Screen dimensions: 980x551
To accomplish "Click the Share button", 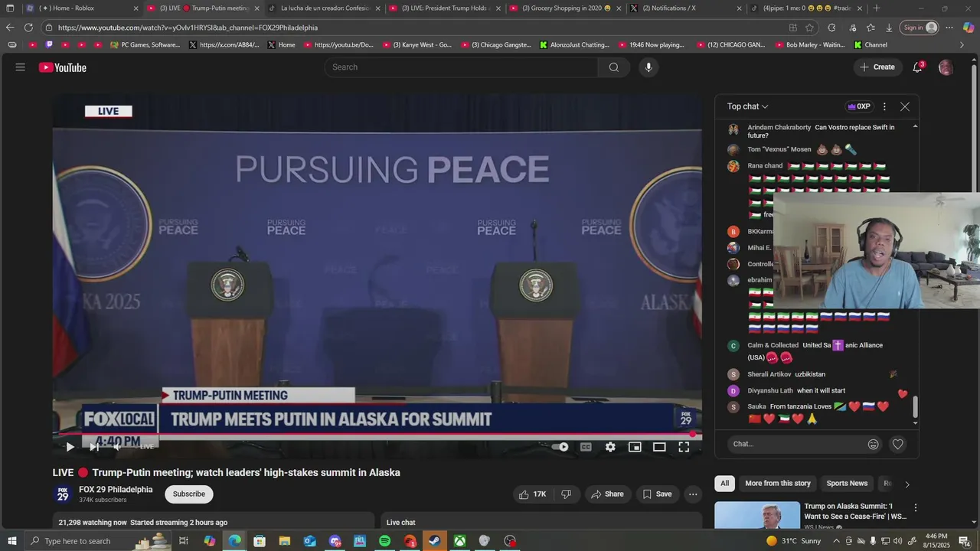I will [x=607, y=494].
